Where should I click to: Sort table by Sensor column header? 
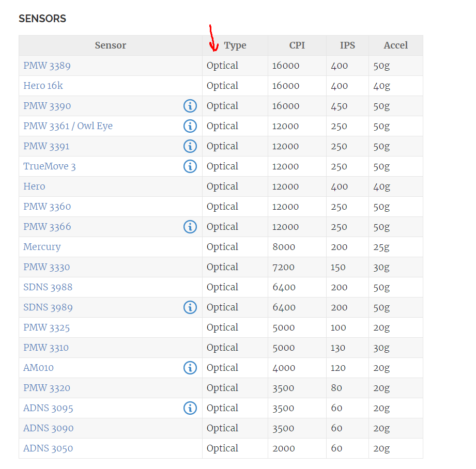[x=111, y=45]
